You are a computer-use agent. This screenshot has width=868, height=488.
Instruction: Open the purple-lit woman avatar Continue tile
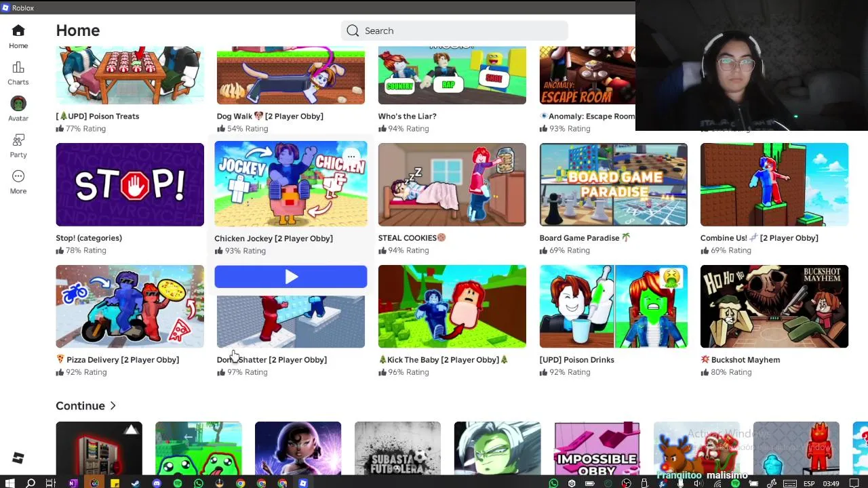coord(298,448)
